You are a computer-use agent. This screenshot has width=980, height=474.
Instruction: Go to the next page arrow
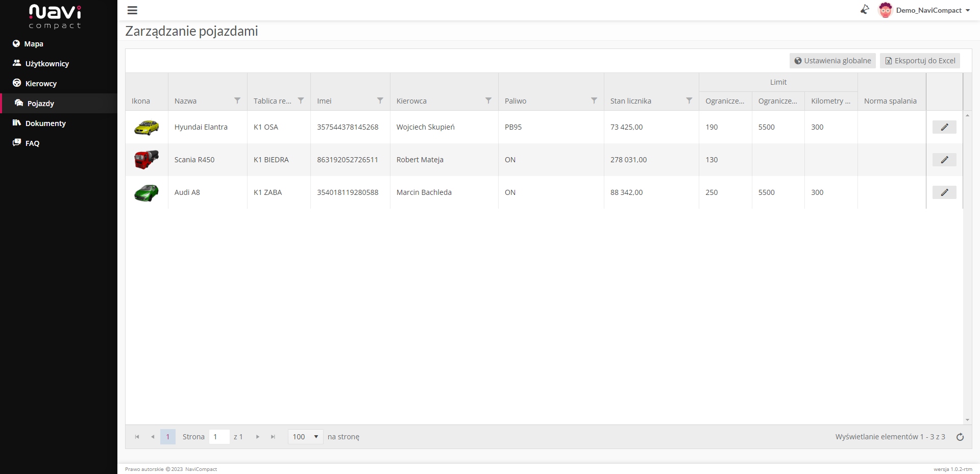point(258,437)
